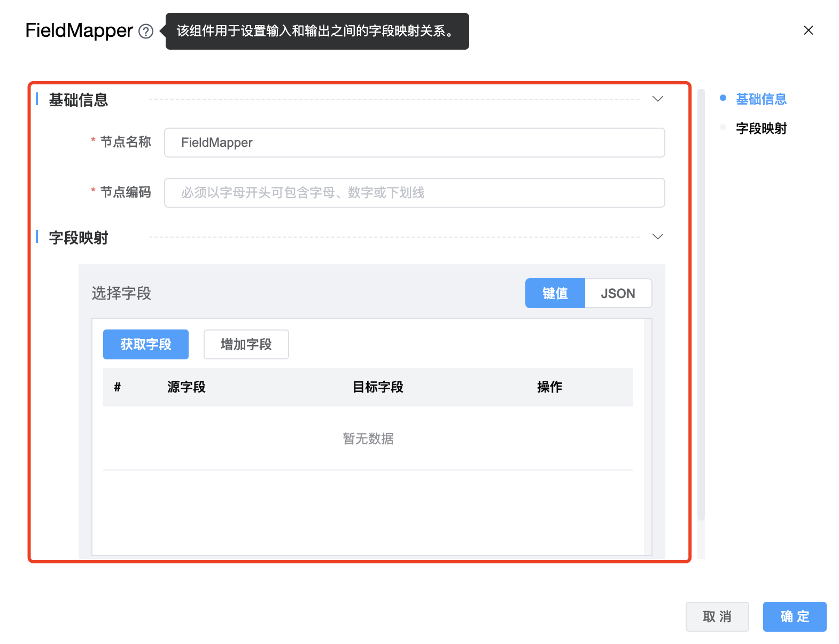
Task: Jump to 基础信息 in the anchor navigation
Action: 761,99
